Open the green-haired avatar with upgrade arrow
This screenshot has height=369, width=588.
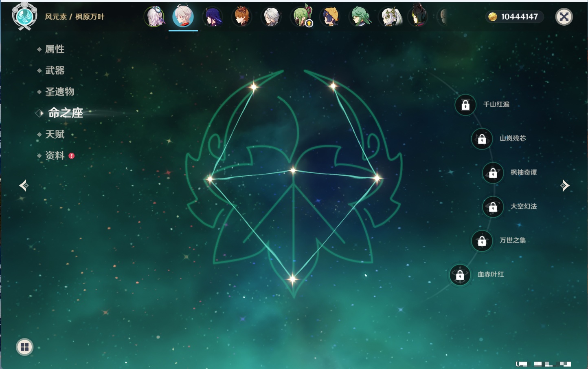(x=301, y=17)
